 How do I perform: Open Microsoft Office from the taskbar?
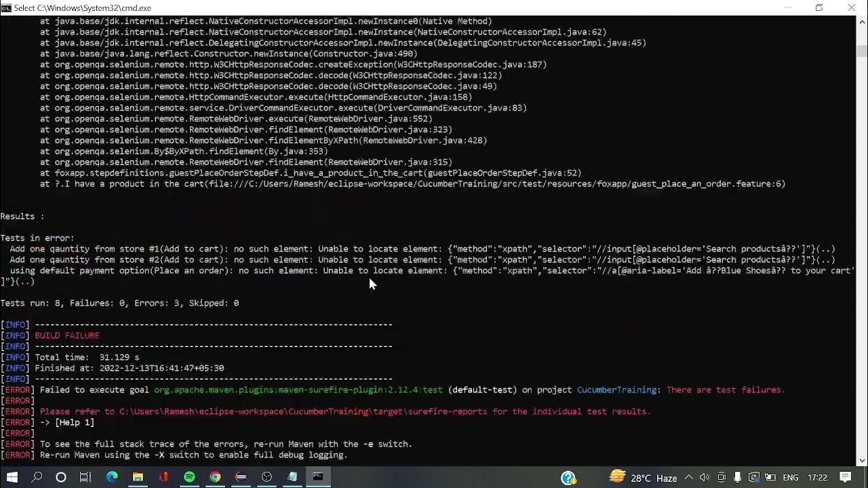point(163,477)
